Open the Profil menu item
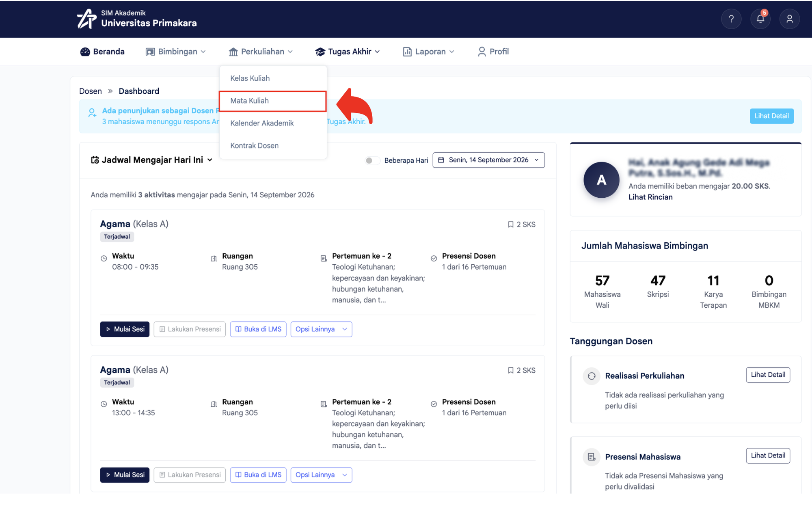Viewport: 812px width, 518px height. tap(493, 52)
